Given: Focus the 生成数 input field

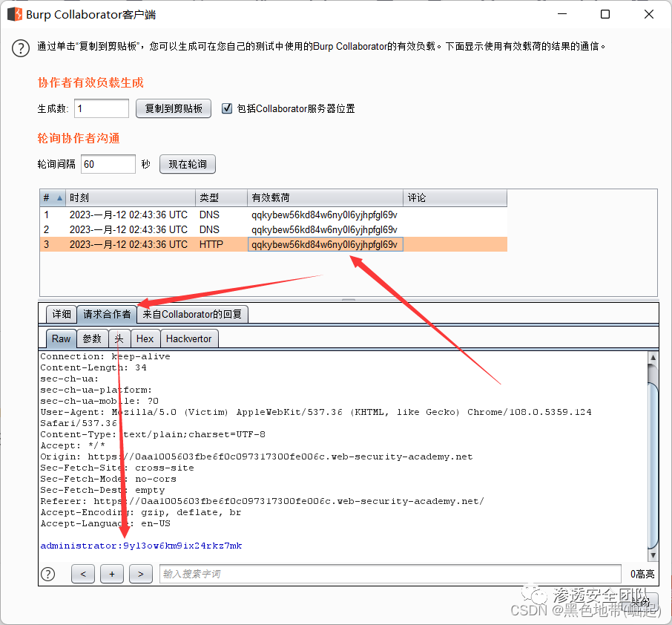Looking at the screenshot, I should (x=102, y=108).
